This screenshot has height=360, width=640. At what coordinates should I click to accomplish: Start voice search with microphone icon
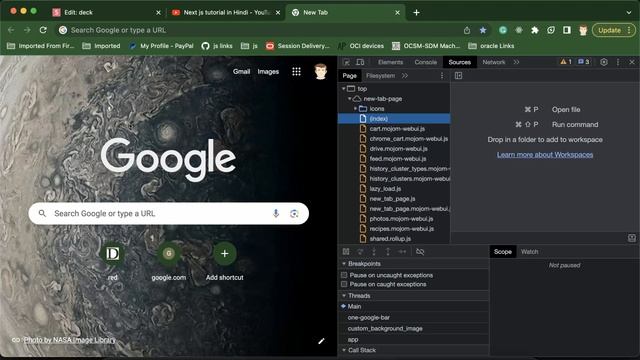coord(276,213)
